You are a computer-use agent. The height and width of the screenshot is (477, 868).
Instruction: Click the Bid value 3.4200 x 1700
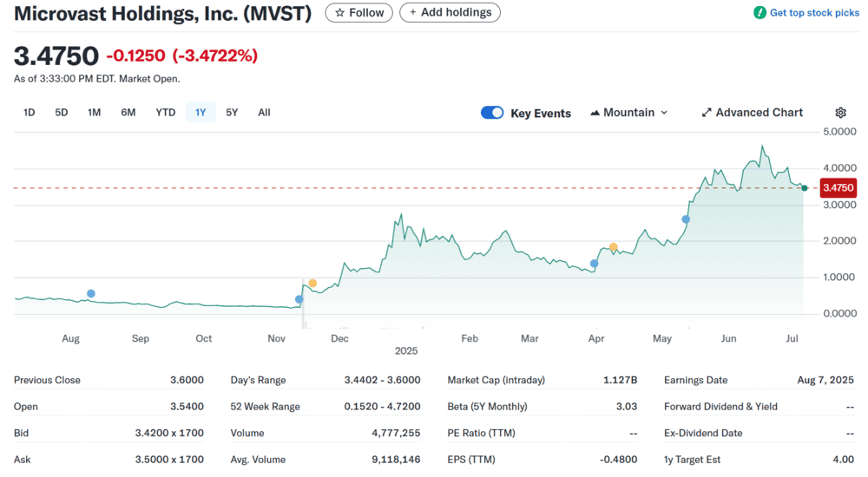(169, 434)
